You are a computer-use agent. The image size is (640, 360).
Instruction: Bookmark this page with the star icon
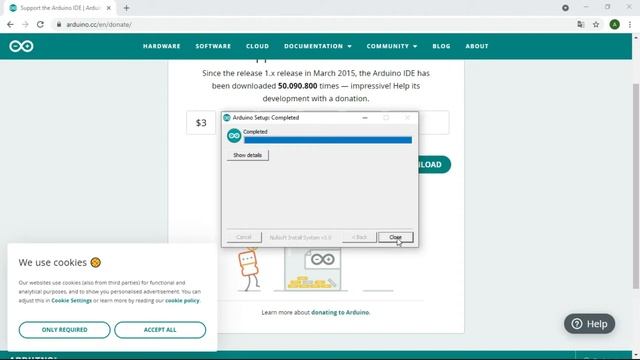[596, 24]
